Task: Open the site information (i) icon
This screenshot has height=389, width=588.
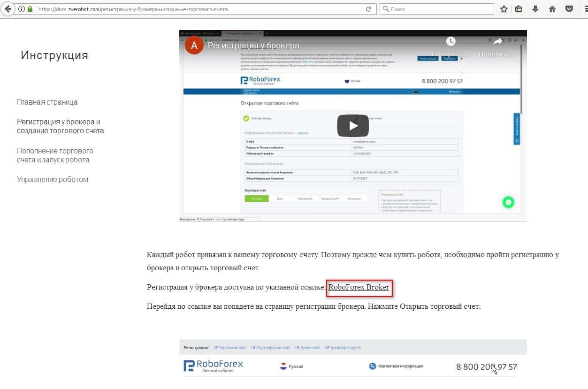Action: [22, 9]
